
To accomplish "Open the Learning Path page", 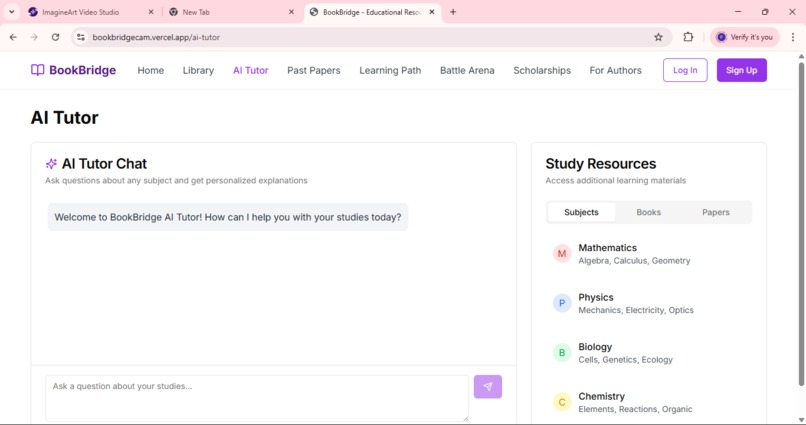I will (x=390, y=70).
